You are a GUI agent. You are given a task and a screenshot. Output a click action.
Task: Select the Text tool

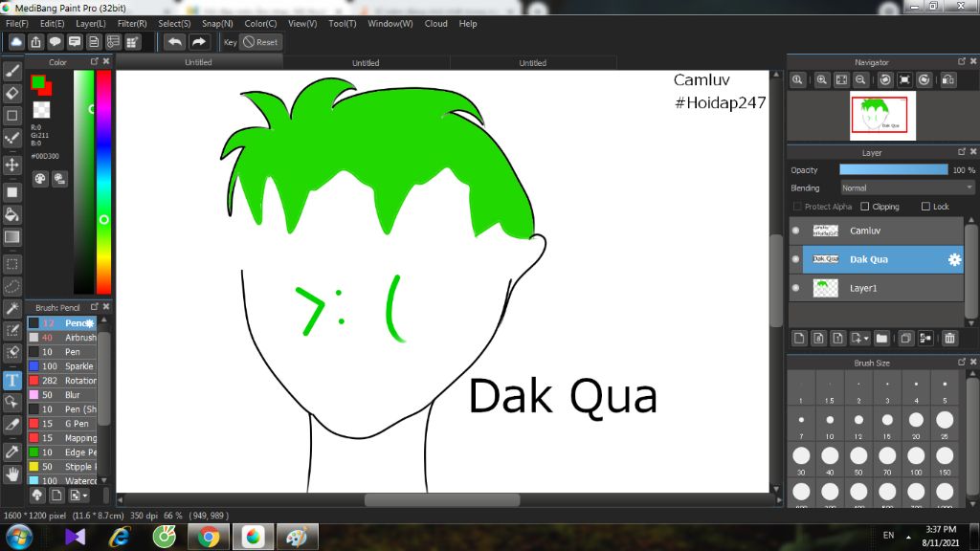pos(11,381)
